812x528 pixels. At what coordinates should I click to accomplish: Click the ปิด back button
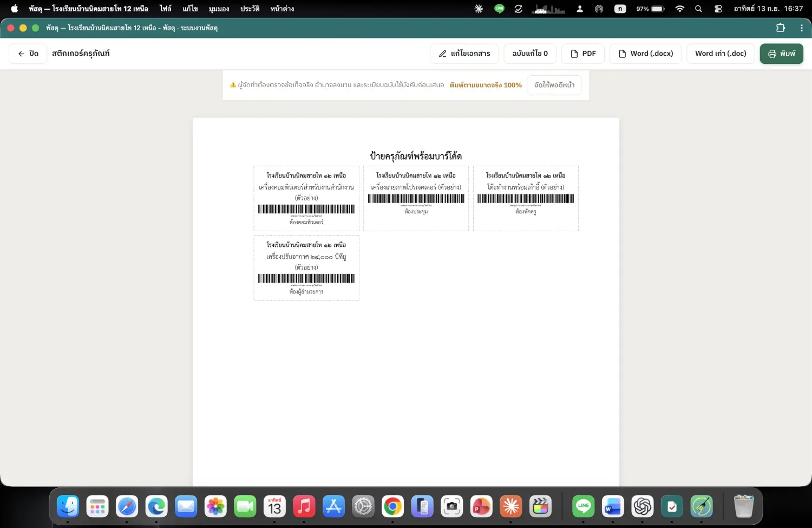[28, 54]
